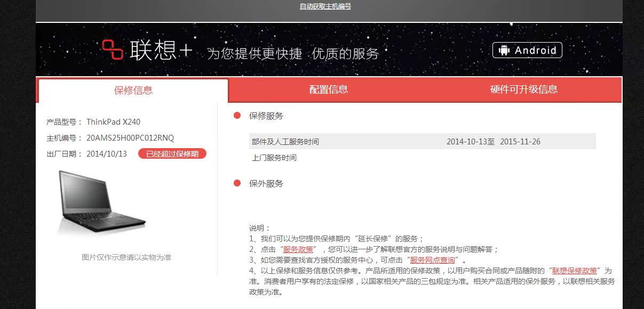Click the 上门服务时间 row label
The width and height of the screenshot is (644, 309).
(274, 158)
